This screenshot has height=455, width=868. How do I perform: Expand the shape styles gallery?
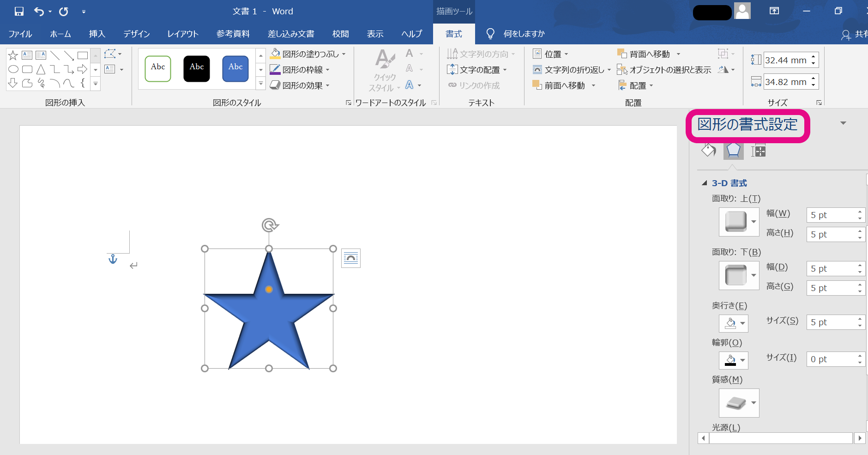261,84
